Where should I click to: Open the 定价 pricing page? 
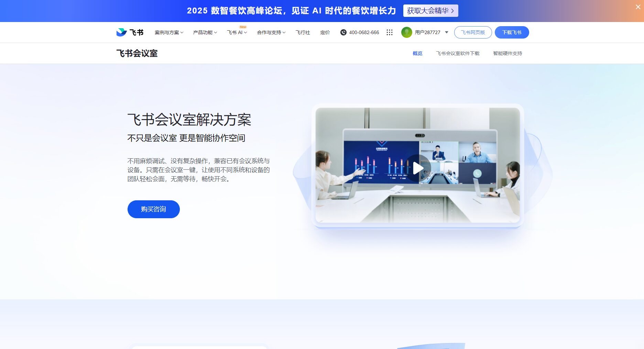(x=325, y=32)
